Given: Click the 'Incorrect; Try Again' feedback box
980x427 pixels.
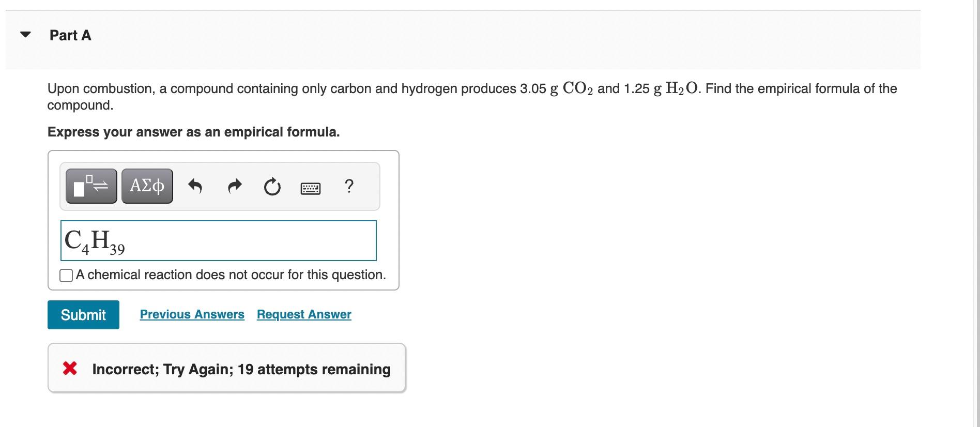Looking at the screenshot, I should [227, 368].
